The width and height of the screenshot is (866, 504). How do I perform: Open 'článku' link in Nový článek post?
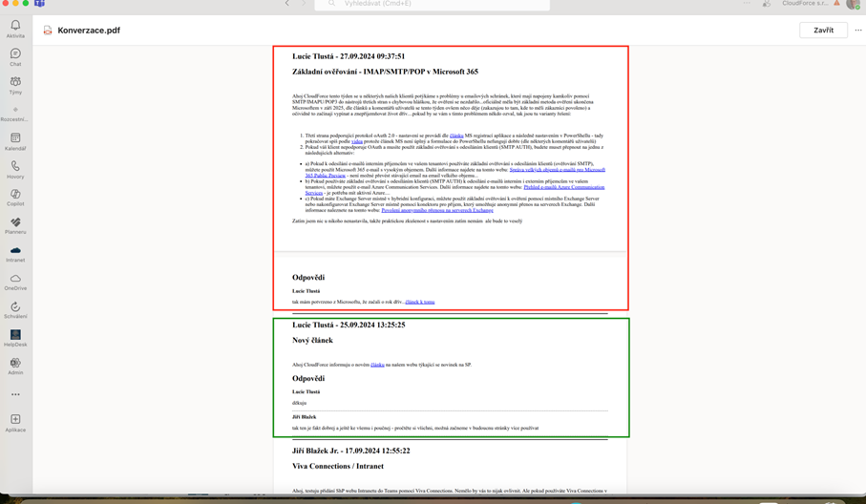tap(377, 365)
